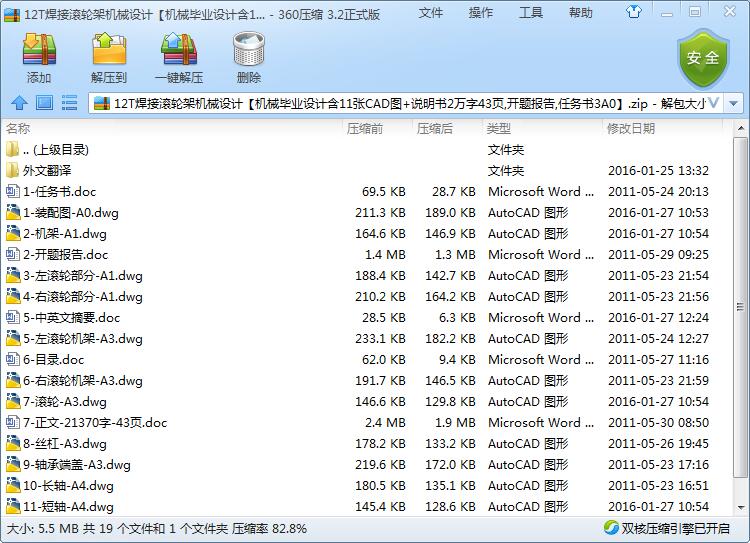Select the 外文翻译 folder icon

click(12, 170)
